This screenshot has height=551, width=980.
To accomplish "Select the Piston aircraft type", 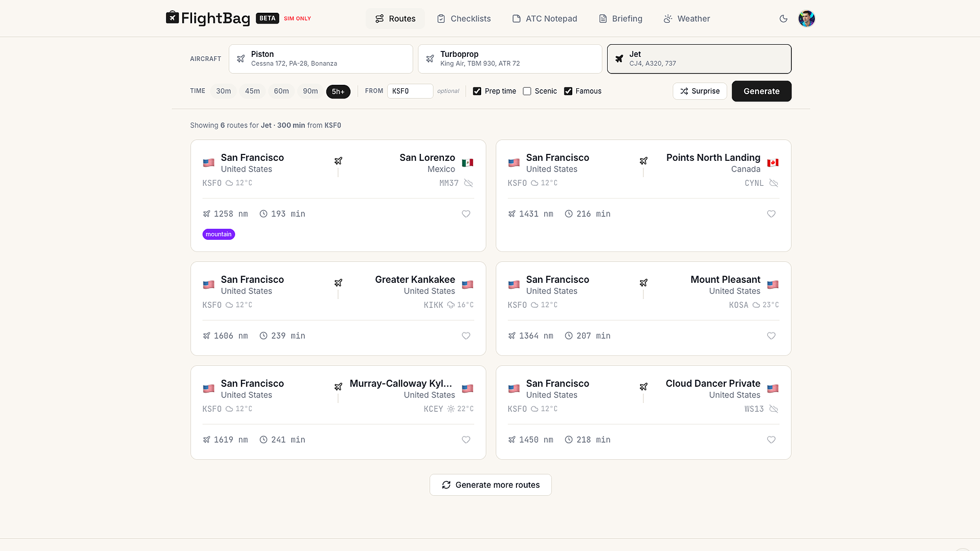I will point(320,59).
